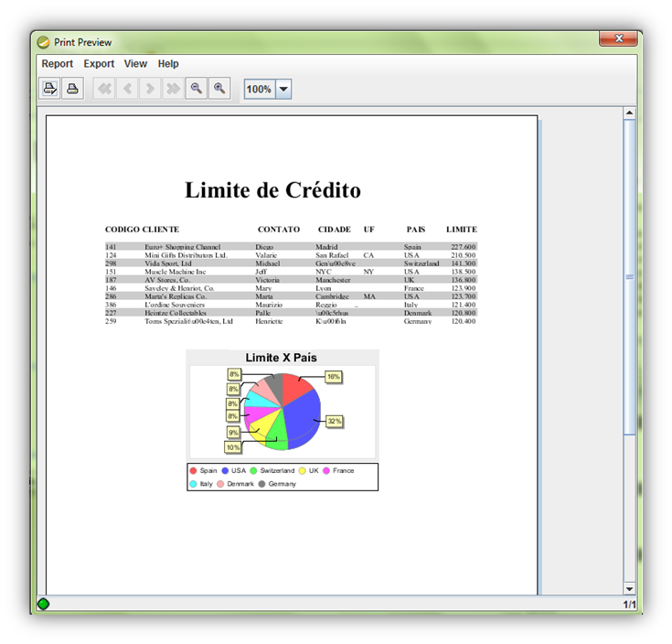Open the View menu
This screenshot has height=644, width=672.
pyautogui.click(x=135, y=64)
